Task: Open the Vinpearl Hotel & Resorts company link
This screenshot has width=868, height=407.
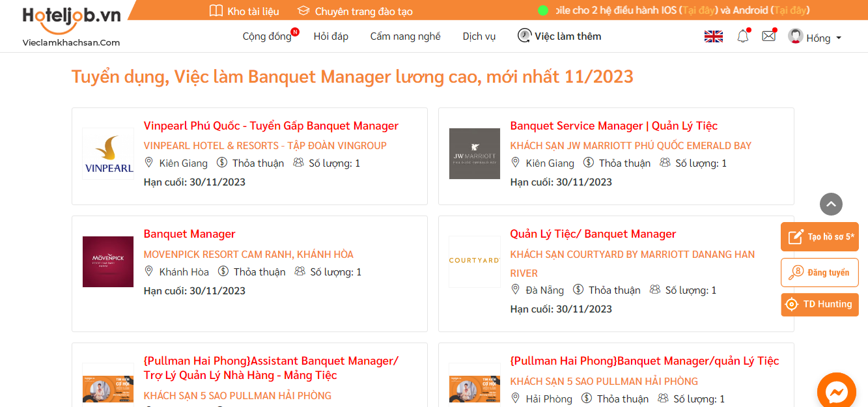Action: point(265,145)
